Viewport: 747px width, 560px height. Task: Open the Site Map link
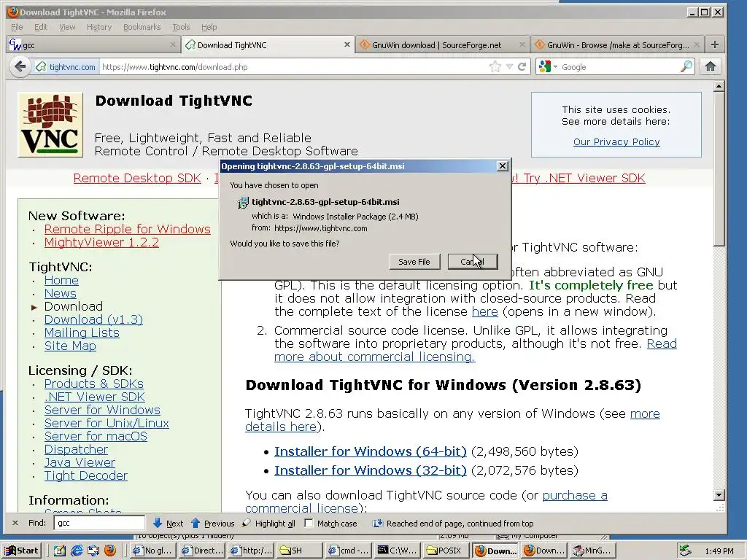70,346
